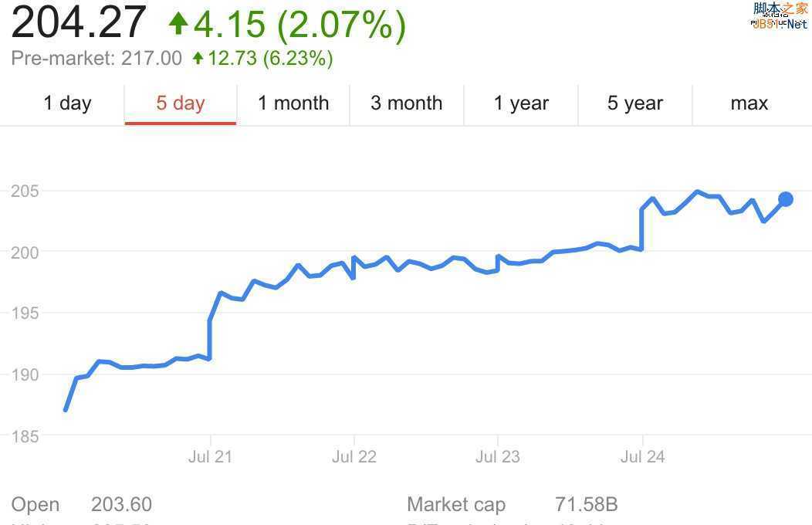812x525 pixels.
Task: Click the Jul 23 axis label
Action: (498, 457)
